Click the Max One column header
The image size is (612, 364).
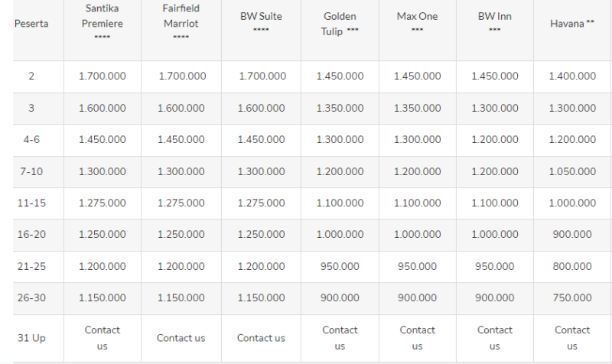point(417,23)
